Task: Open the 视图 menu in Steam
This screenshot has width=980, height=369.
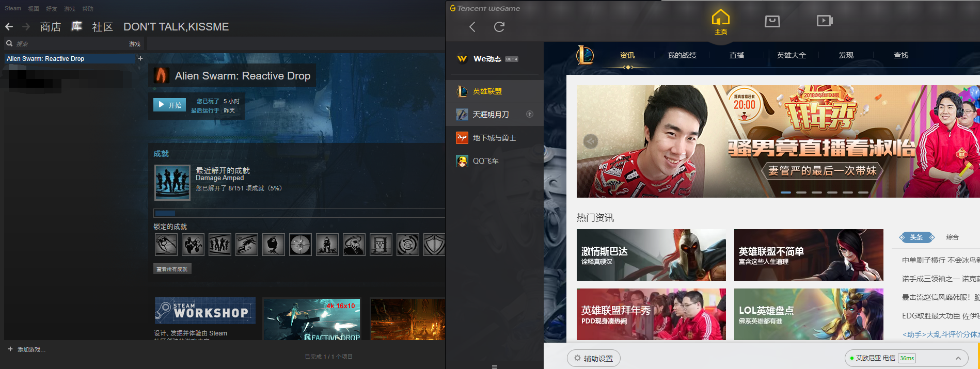Action: click(34, 9)
